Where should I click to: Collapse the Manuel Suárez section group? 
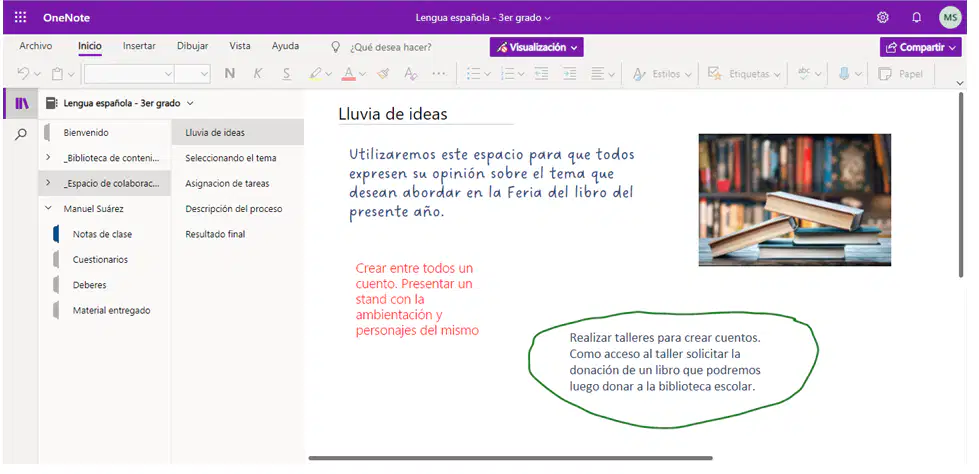pyautogui.click(x=48, y=209)
